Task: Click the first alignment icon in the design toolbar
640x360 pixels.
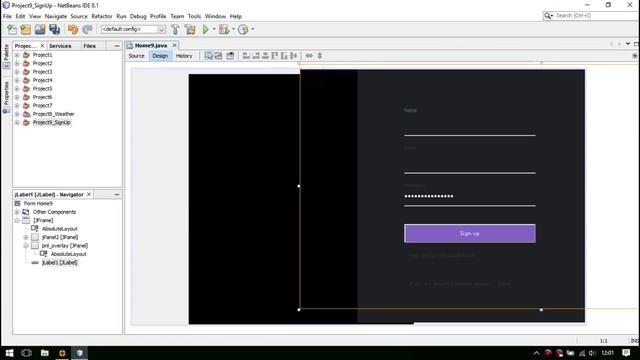Action: pyautogui.click(x=246, y=56)
